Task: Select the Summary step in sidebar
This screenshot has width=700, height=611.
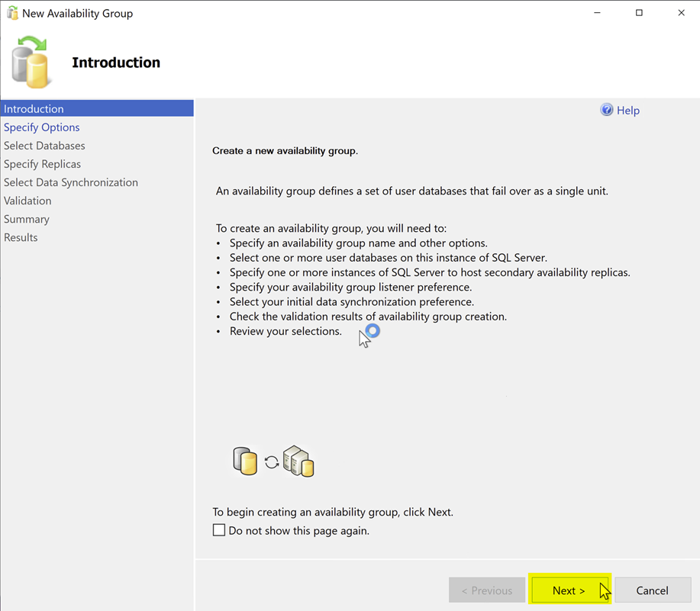Action: tap(27, 219)
